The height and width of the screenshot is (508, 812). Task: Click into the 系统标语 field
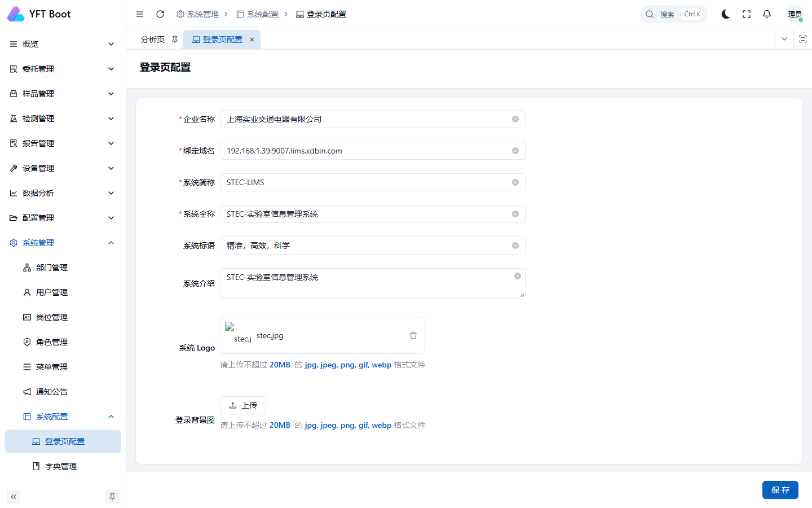coord(372,246)
